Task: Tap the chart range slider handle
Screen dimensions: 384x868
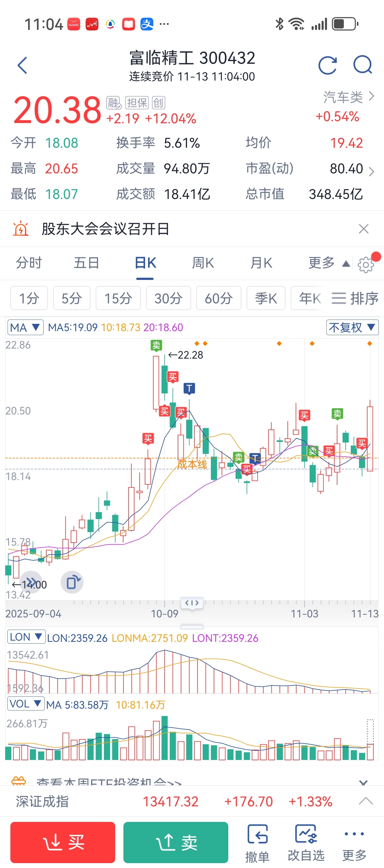Action: tap(192, 603)
